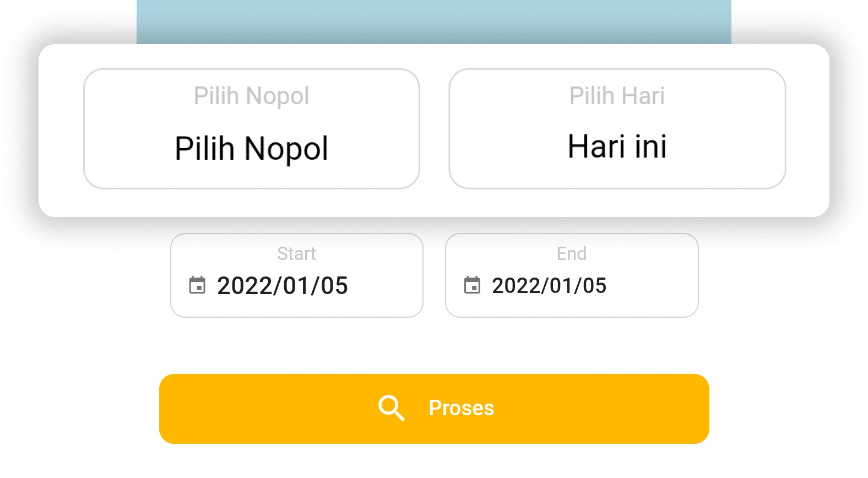The width and height of the screenshot is (868, 478).
Task: Click the grey "Pilih Hari" field label
Action: [x=617, y=96]
